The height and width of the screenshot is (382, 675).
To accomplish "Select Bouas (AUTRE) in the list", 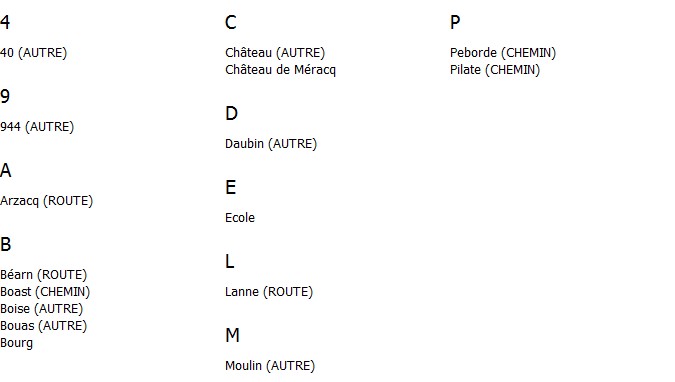I will (x=43, y=326).
